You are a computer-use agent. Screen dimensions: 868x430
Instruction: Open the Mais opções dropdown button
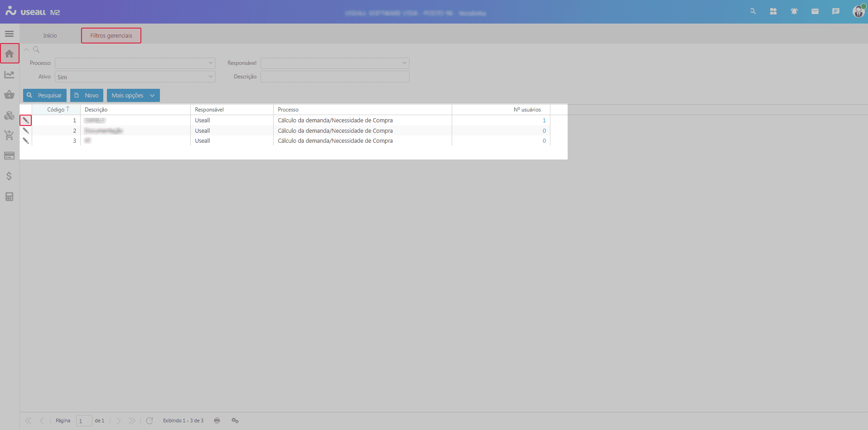[133, 96]
